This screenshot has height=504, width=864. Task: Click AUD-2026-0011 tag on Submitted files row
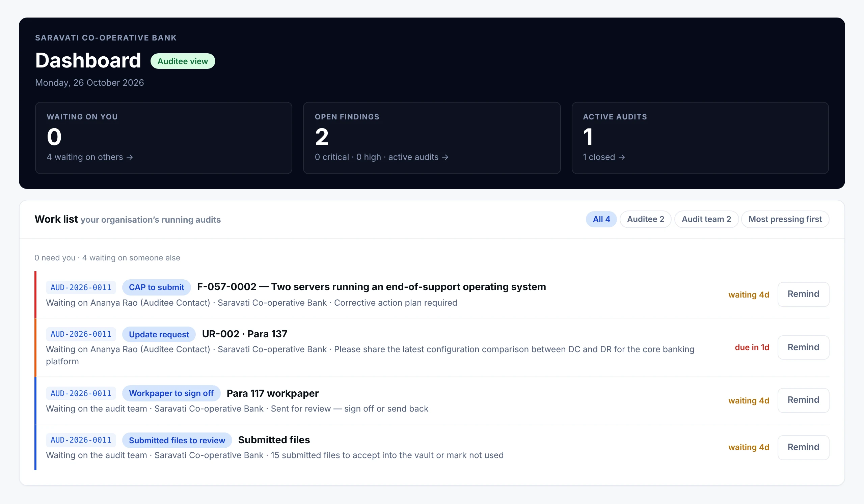tap(81, 440)
